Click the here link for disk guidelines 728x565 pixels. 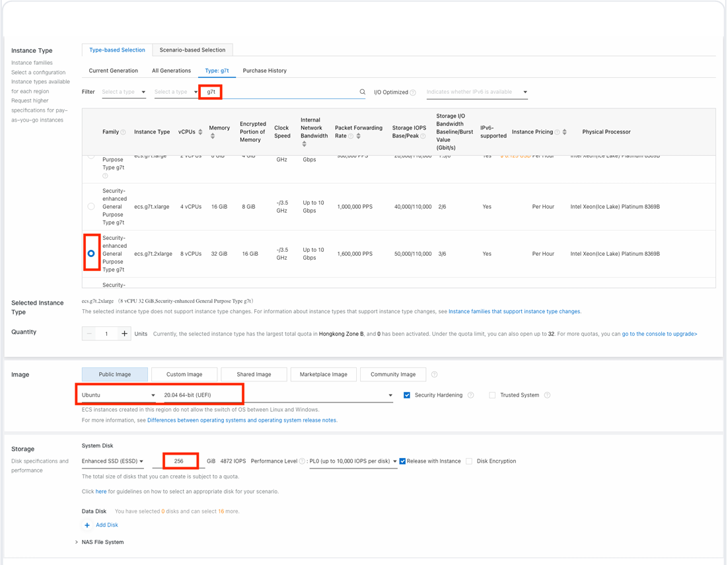[101, 491]
